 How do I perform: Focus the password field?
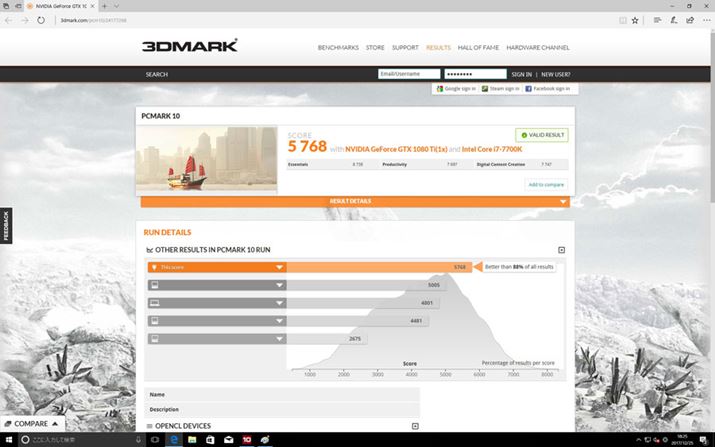[476, 74]
